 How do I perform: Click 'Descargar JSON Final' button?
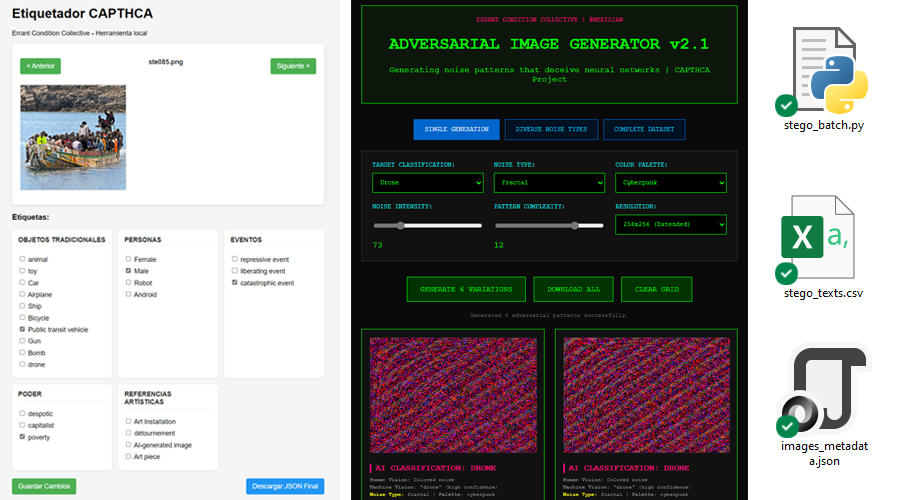[285, 486]
